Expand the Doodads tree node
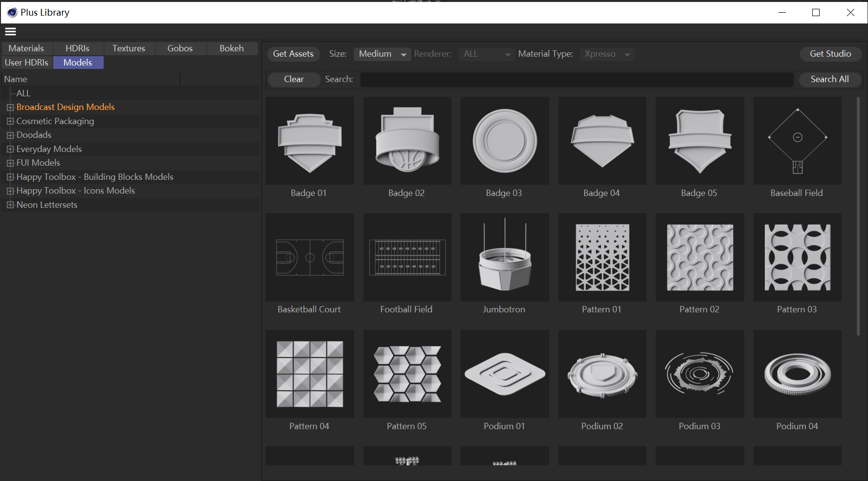Screen dimensions: 868x481 10,135
